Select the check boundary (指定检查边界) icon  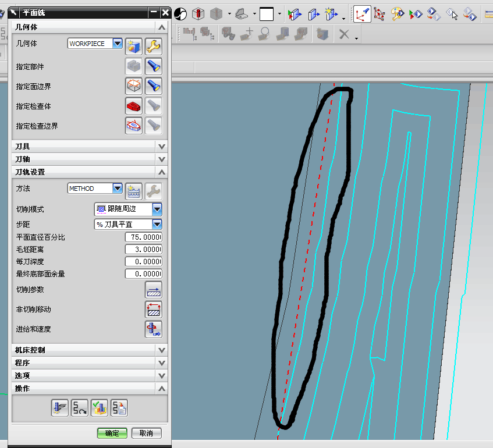point(134,126)
